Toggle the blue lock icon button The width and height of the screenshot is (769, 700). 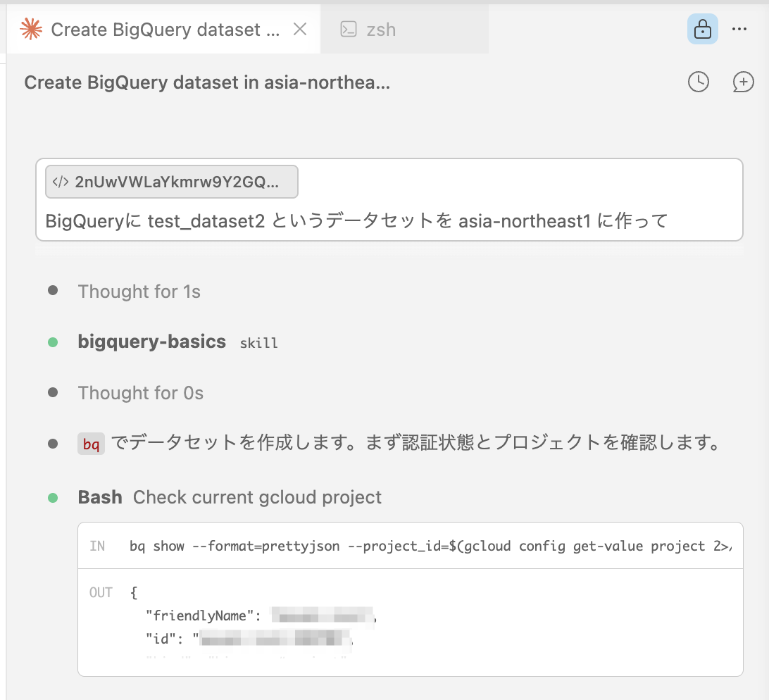[702, 29]
